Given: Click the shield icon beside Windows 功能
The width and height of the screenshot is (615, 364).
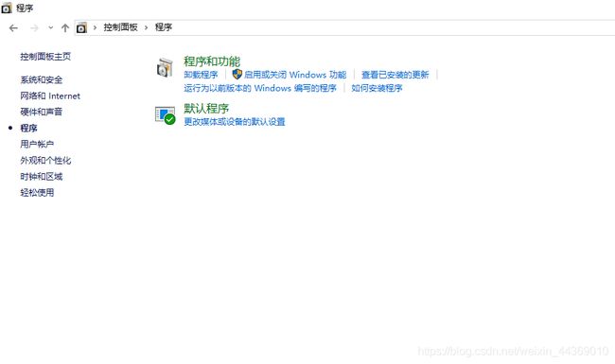Looking at the screenshot, I should tap(237, 74).
